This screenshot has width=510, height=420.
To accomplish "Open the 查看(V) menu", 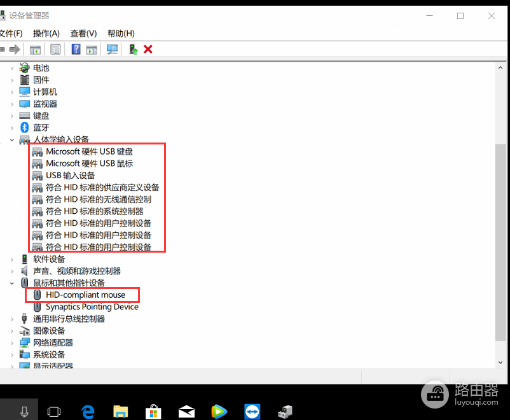I will pyautogui.click(x=83, y=33).
